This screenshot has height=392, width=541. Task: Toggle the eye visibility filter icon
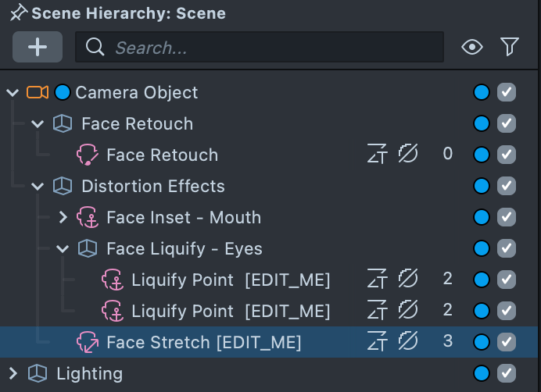[x=472, y=47]
